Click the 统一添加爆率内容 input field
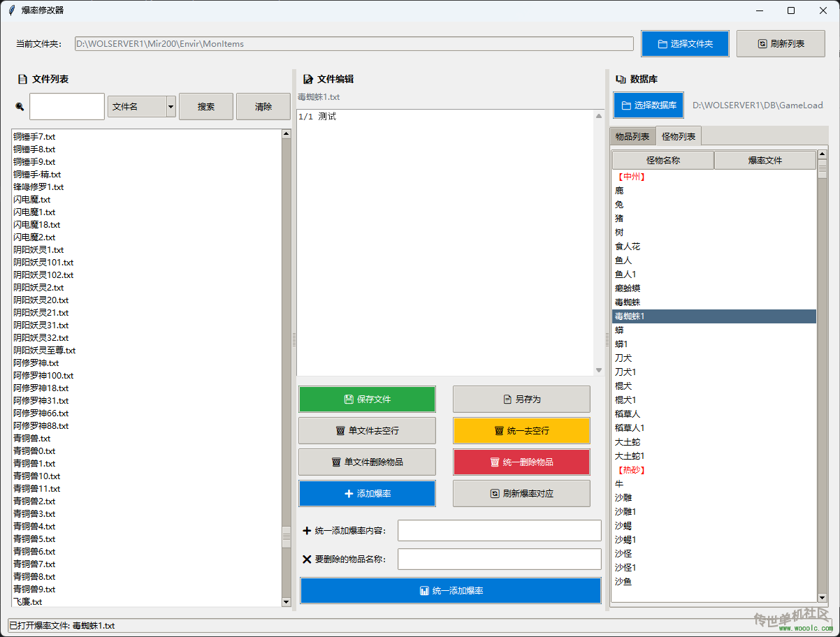The width and height of the screenshot is (840, 637). [499, 531]
